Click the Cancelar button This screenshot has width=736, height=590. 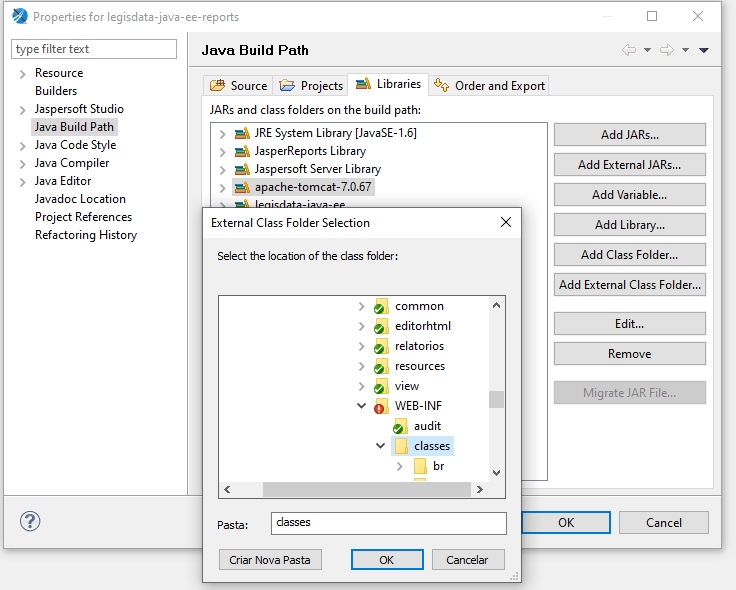467,560
